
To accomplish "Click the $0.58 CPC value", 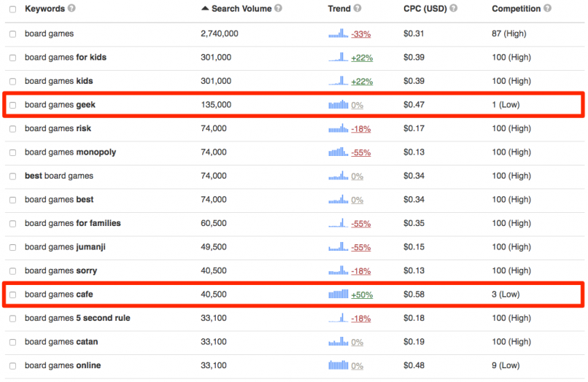I will 414,295.
